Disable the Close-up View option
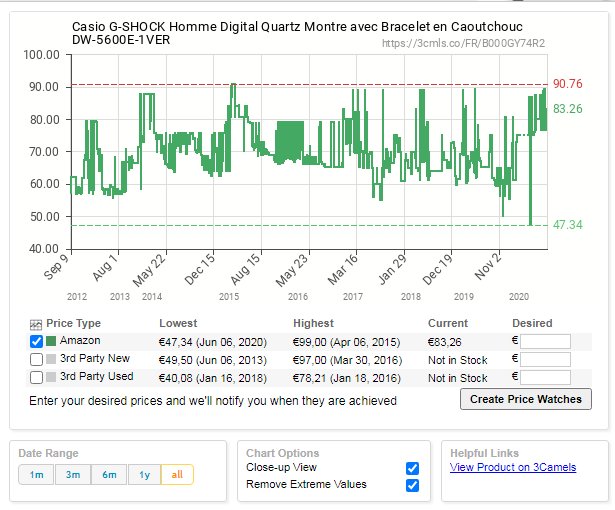The width and height of the screenshot is (615, 510). 412,468
